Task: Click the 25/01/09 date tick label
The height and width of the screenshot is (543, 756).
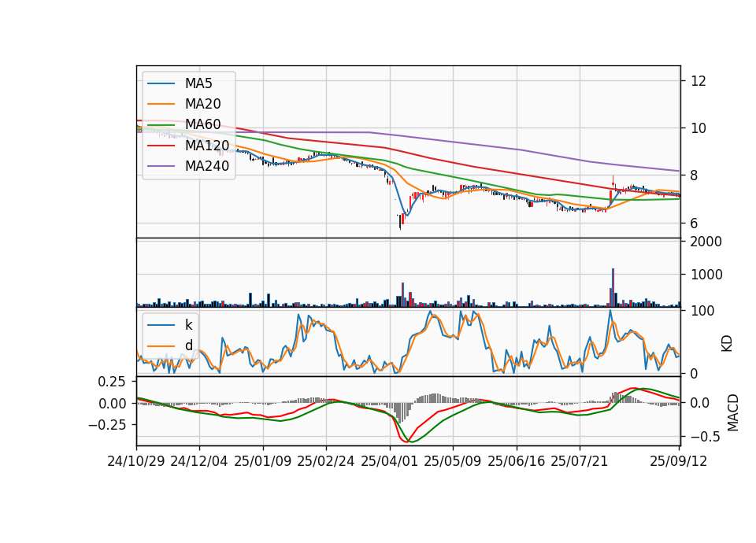Action: tap(263, 461)
